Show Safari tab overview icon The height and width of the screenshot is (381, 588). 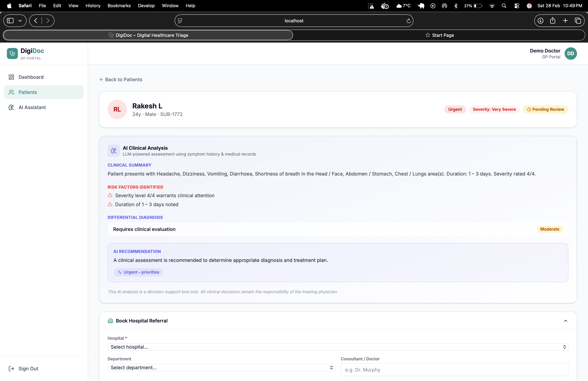[578, 21]
